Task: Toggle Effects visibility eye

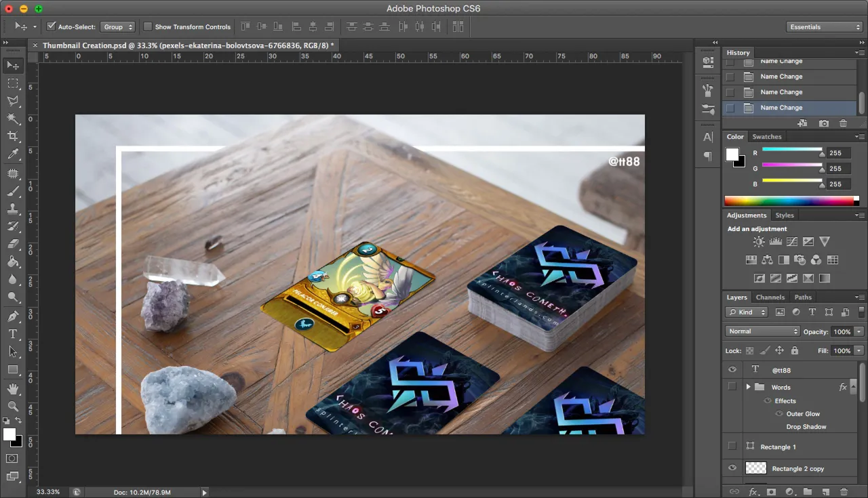Action: pyautogui.click(x=768, y=400)
